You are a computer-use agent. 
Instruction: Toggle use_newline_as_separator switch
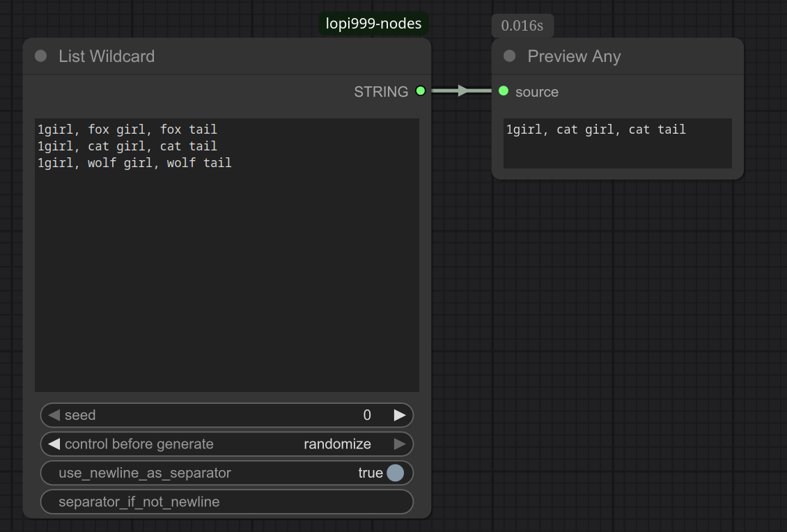(x=395, y=473)
